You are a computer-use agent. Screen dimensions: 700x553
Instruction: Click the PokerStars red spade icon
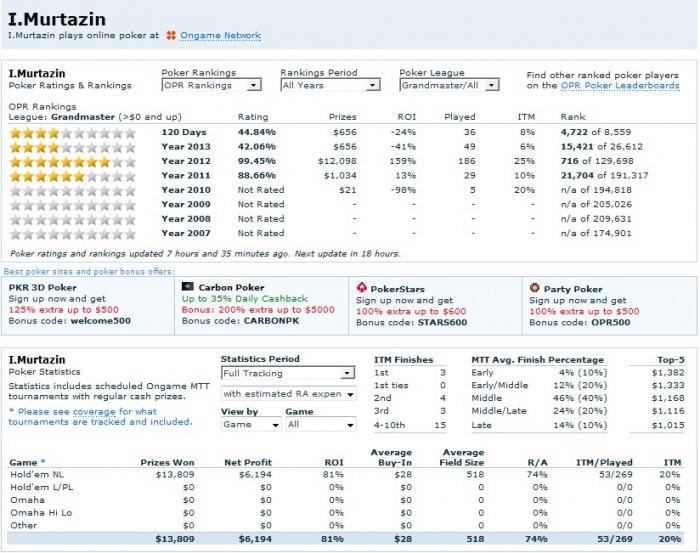pyautogui.click(x=362, y=287)
